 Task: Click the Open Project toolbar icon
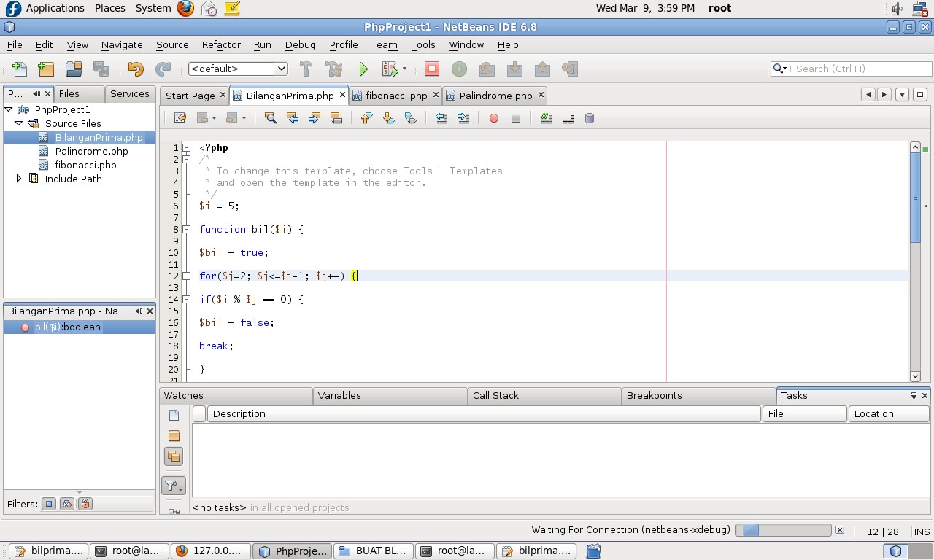[74, 69]
